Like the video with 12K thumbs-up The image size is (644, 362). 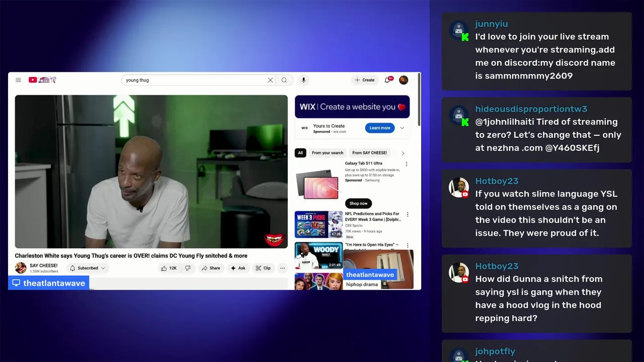click(x=169, y=268)
